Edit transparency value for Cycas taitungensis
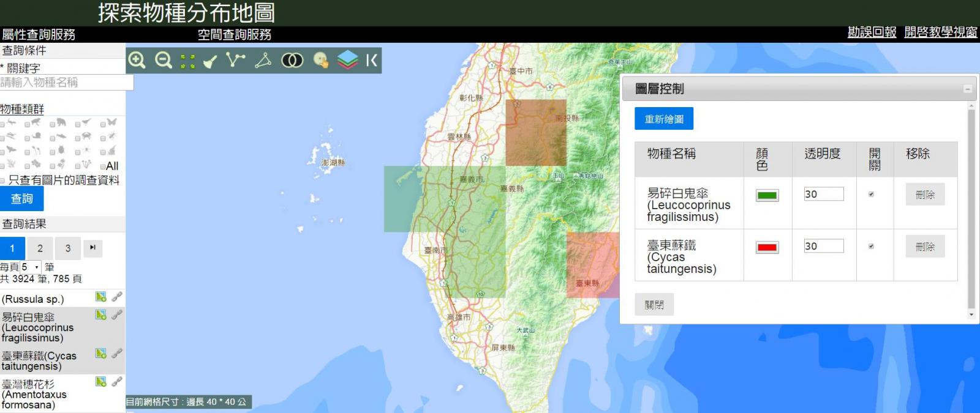Viewport: 980px width, 413px height. (x=824, y=246)
